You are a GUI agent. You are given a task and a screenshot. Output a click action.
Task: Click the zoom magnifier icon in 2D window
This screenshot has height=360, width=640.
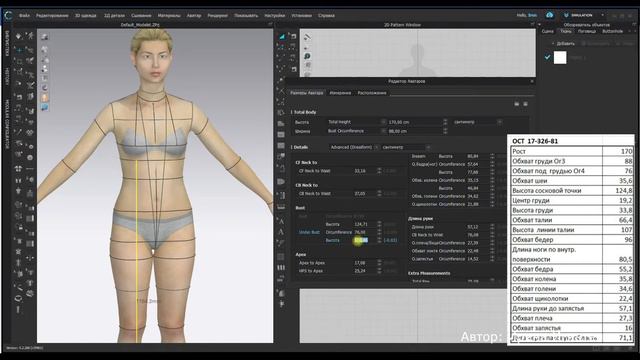tap(307, 56)
